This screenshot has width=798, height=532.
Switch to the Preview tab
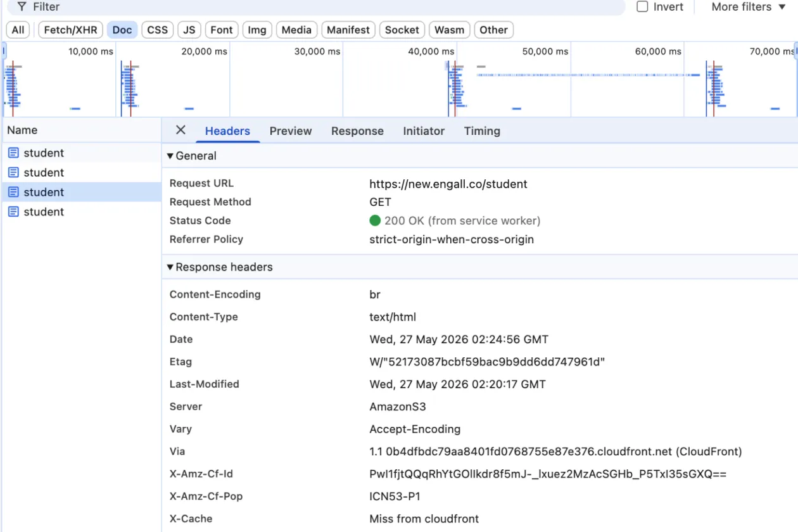(x=291, y=131)
